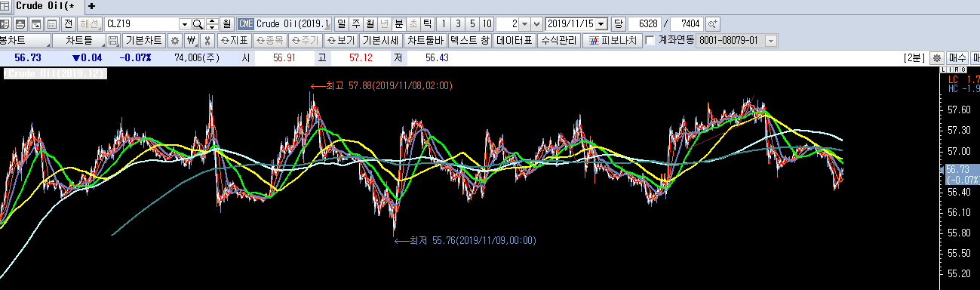Image resolution: width=980 pixels, height=290 pixels.
Task: Select the 초 (second) period toggle
Action: click(413, 23)
